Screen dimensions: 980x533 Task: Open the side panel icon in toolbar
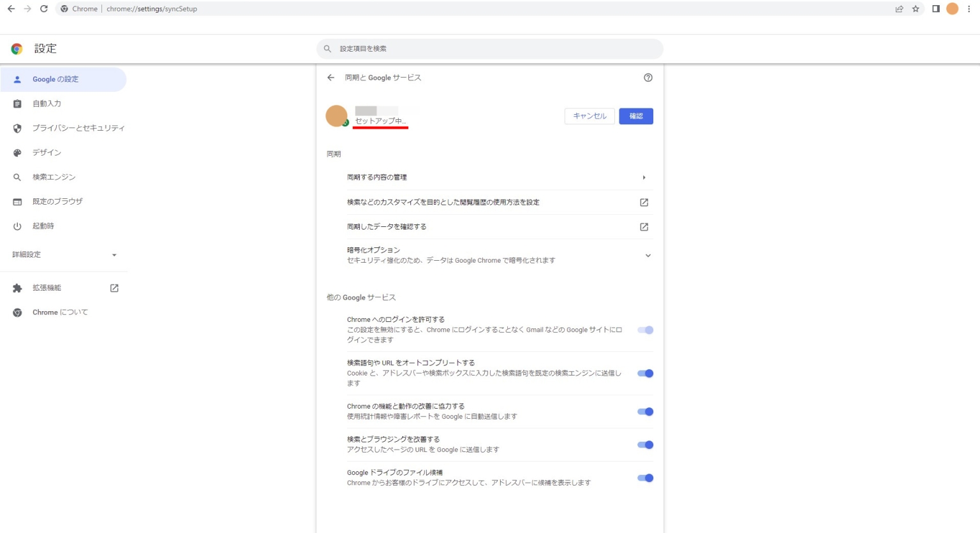coord(935,9)
